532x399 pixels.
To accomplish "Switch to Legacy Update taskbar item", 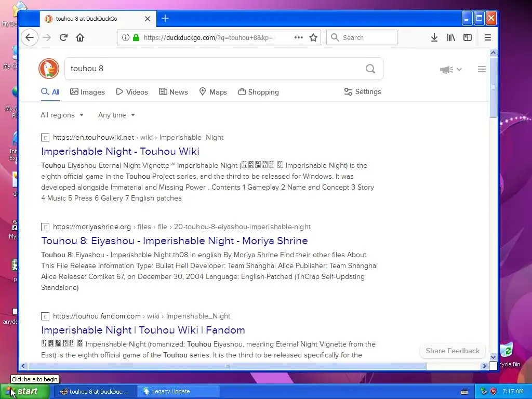I will point(178,391).
